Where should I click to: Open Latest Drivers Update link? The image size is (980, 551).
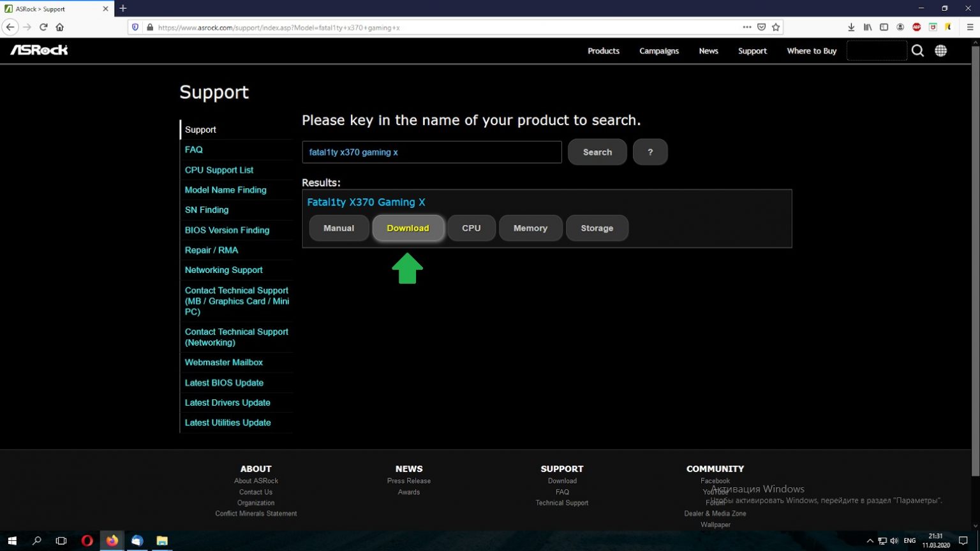tap(228, 403)
